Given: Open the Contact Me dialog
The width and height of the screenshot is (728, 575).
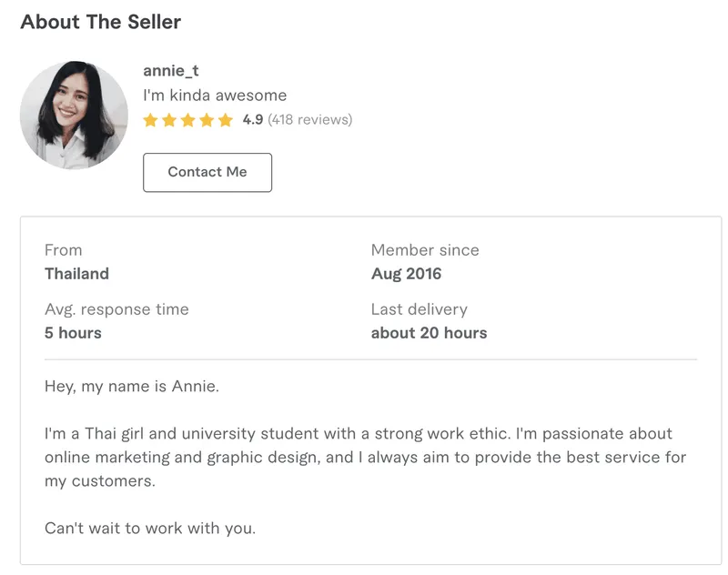Looking at the screenshot, I should coord(207,172).
